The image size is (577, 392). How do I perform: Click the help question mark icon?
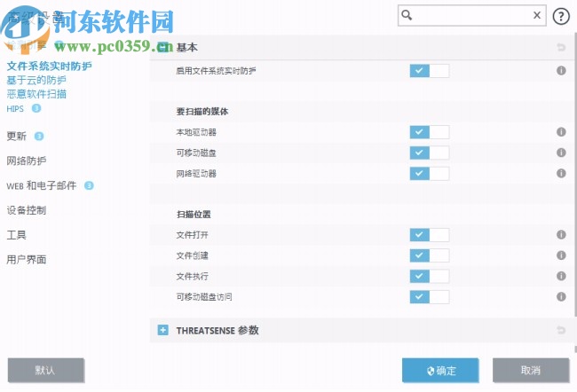(561, 16)
